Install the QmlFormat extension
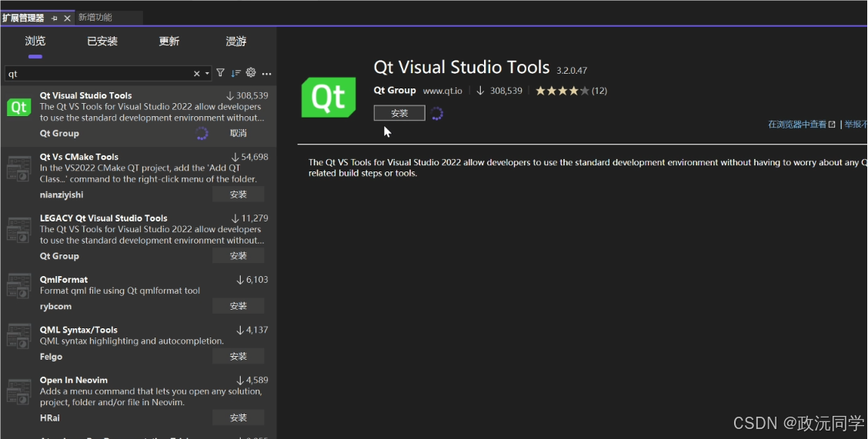The image size is (868, 439). coord(238,306)
